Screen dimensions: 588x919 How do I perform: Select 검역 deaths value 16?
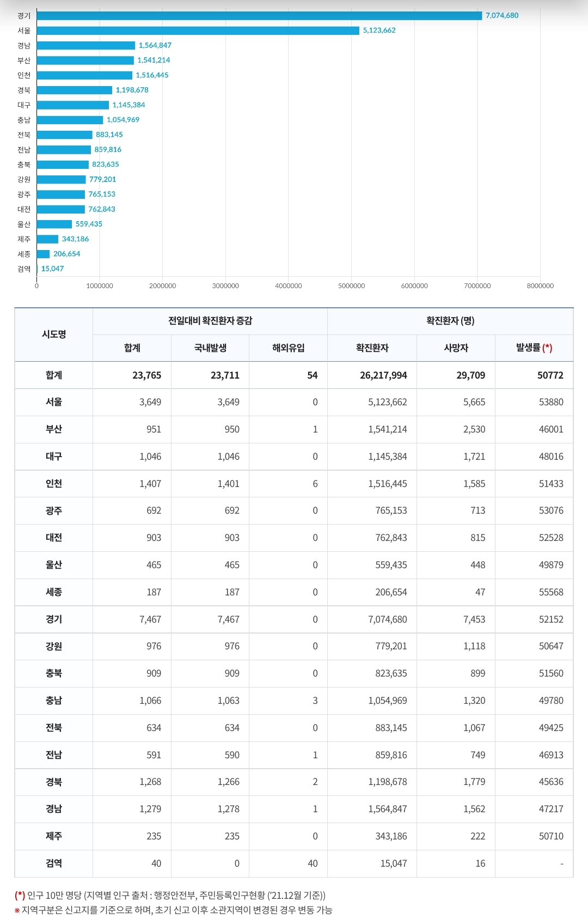click(480, 863)
